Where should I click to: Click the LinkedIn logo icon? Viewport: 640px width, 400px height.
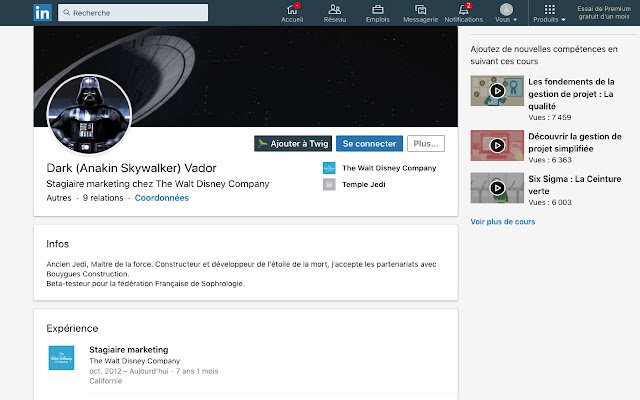pos(42,13)
